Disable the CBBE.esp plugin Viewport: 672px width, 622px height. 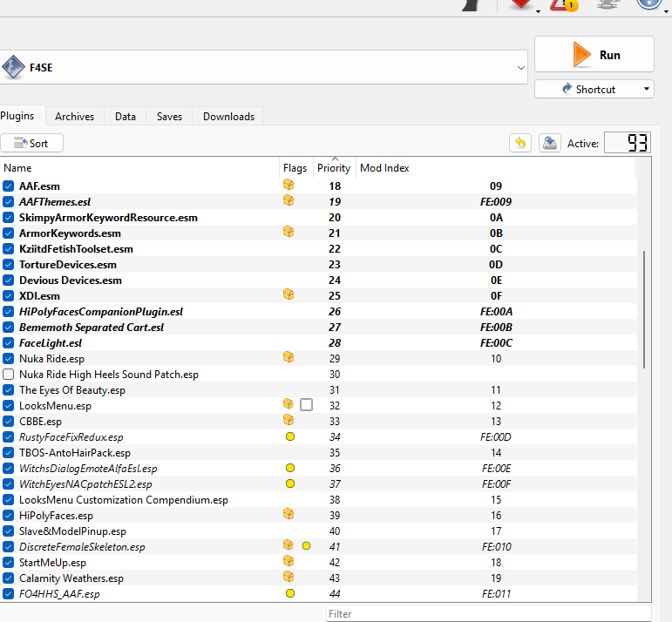coord(8,421)
